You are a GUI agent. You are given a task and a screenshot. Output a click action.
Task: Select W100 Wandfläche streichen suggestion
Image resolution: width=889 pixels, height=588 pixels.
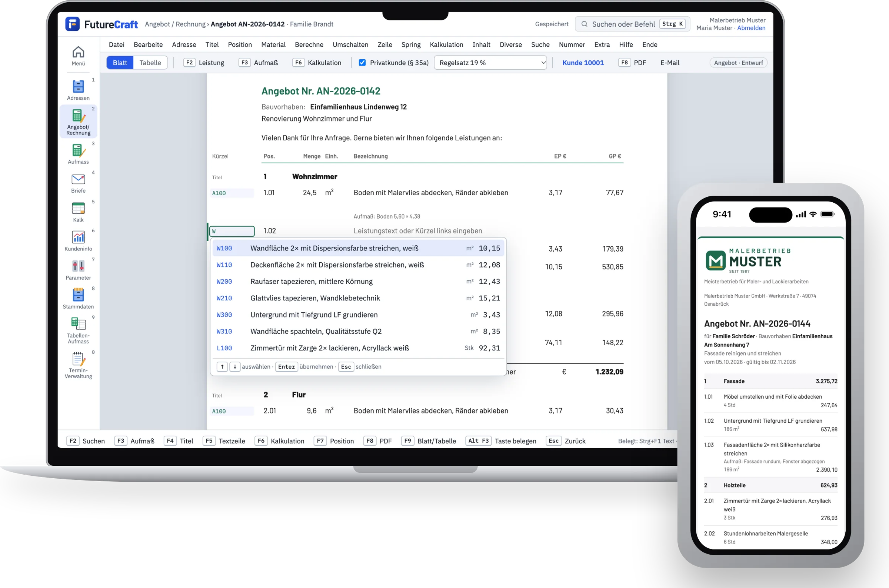358,248
